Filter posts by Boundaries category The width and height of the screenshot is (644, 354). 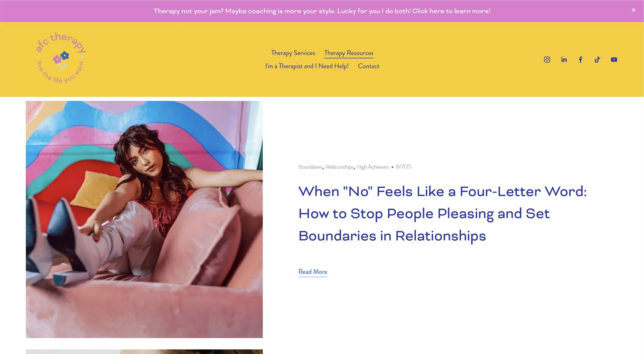pyautogui.click(x=310, y=167)
